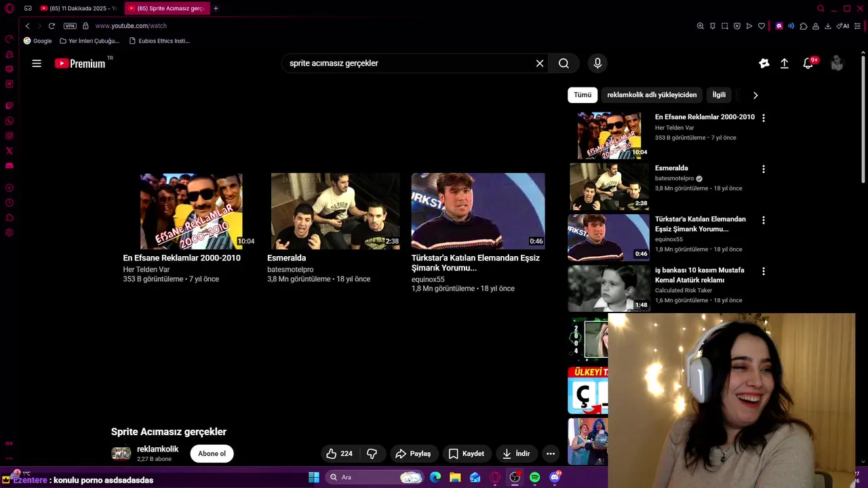Open the ad blocker shield icon

pyautogui.click(x=737, y=26)
